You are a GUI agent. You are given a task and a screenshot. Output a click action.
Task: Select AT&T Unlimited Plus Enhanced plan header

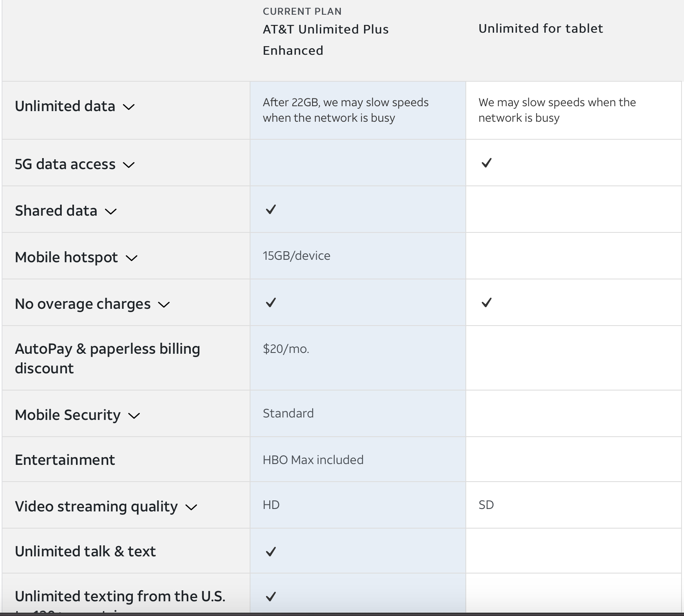click(325, 40)
